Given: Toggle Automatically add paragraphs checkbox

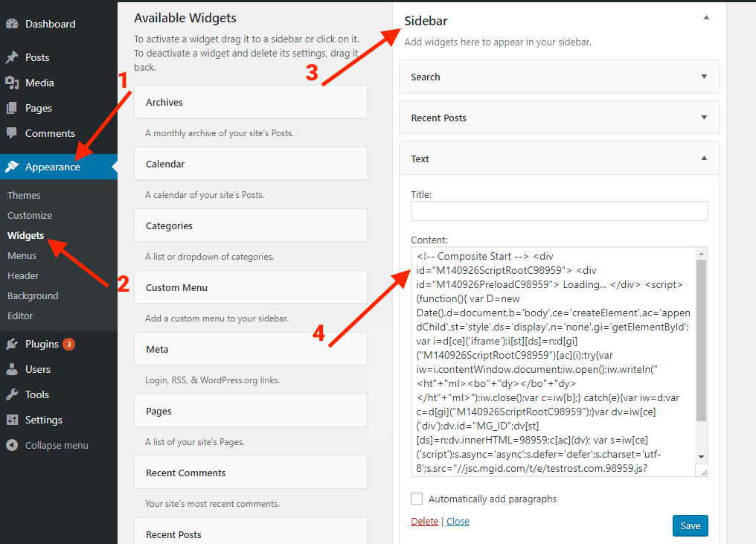Looking at the screenshot, I should click(417, 499).
